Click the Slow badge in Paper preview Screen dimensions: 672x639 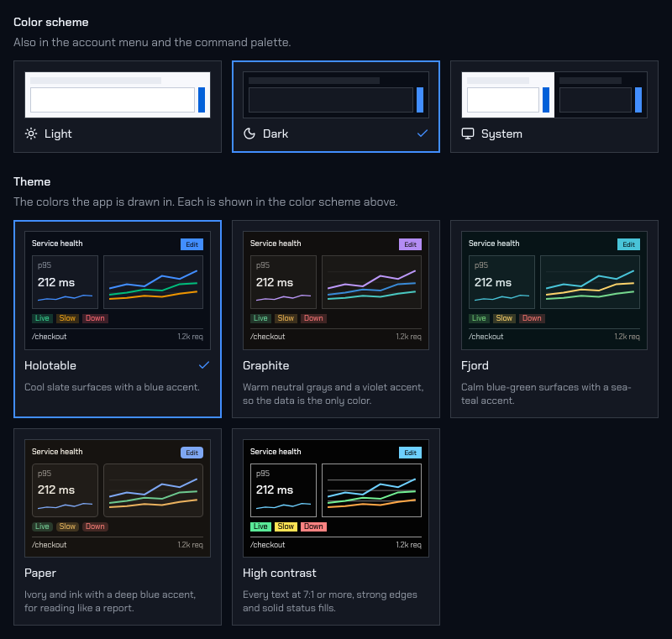[x=67, y=526]
